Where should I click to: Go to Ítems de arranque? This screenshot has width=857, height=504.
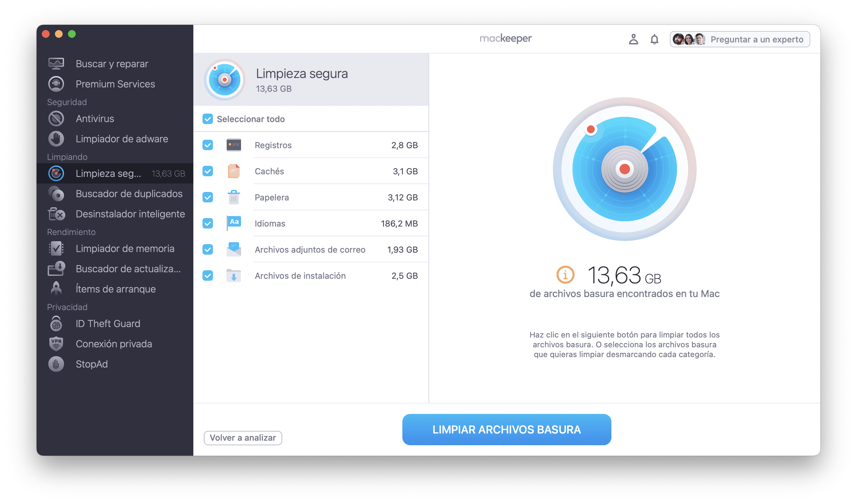pyautogui.click(x=115, y=289)
